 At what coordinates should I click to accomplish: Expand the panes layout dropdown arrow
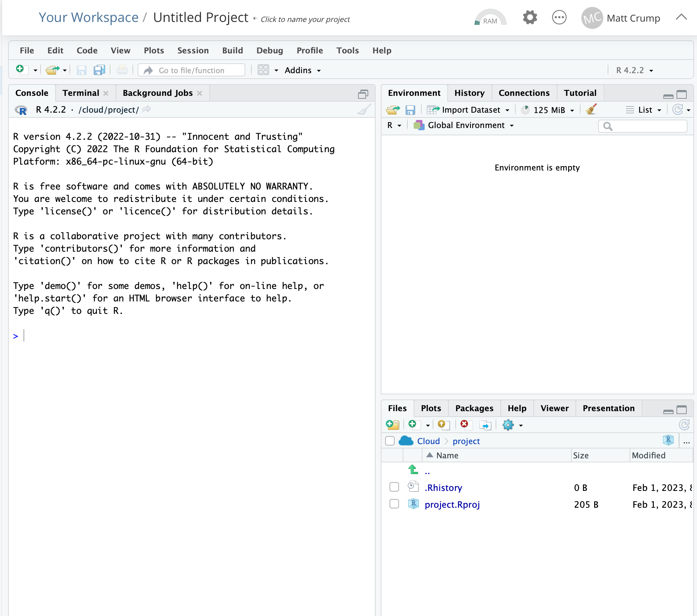[x=276, y=70]
